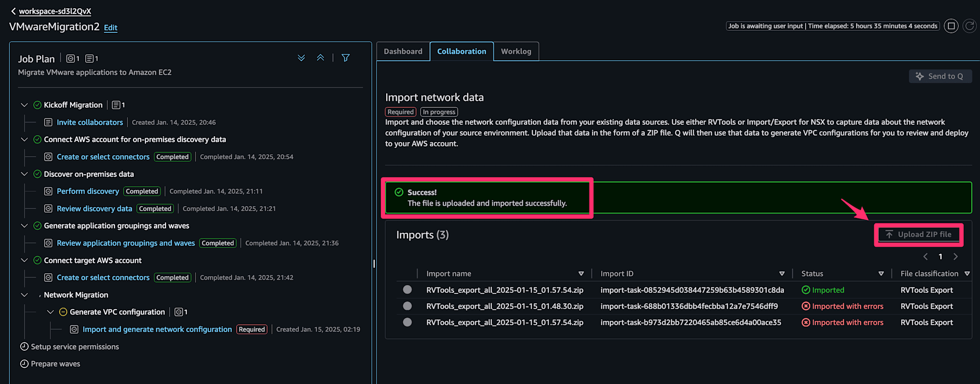Click the In progress badge
The height and width of the screenshot is (384, 980).
click(439, 112)
